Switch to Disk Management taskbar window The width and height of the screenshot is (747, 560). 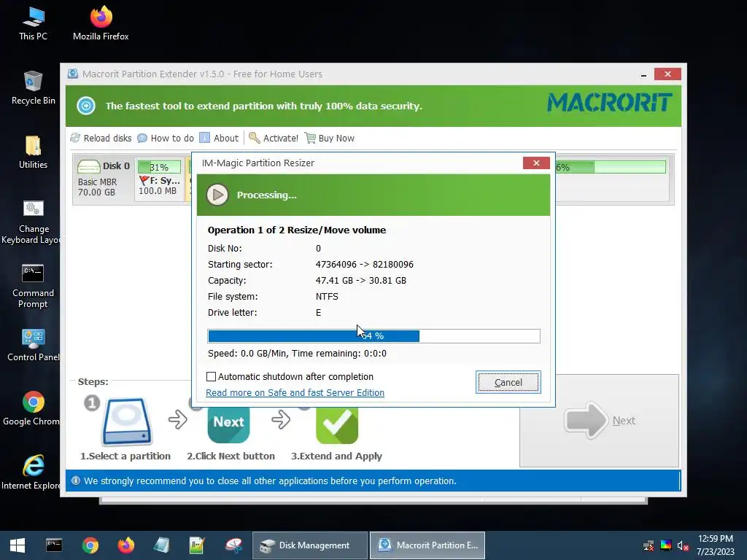309,545
